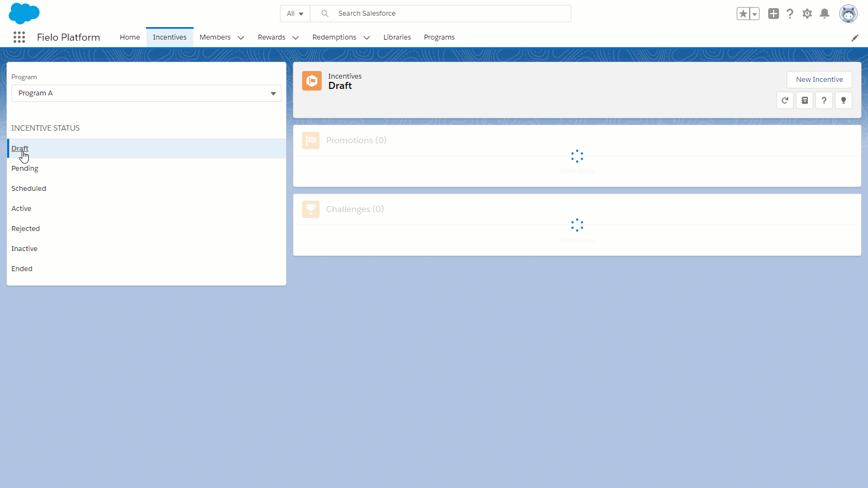868x488 pixels.
Task: Select the Pending incentive status
Action: click(146, 169)
